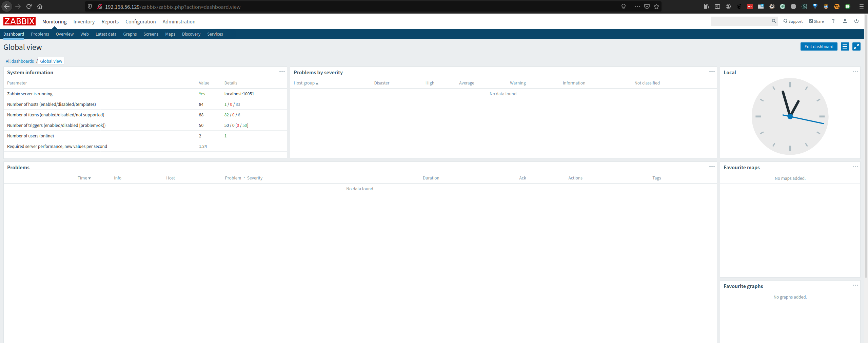This screenshot has height=343, width=868.
Task: Open the user profile icon
Action: coord(845,21)
